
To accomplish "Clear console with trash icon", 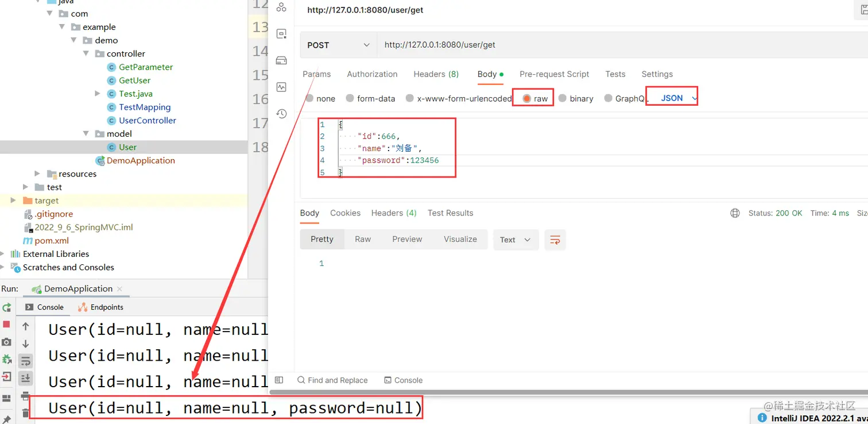I will (26, 413).
